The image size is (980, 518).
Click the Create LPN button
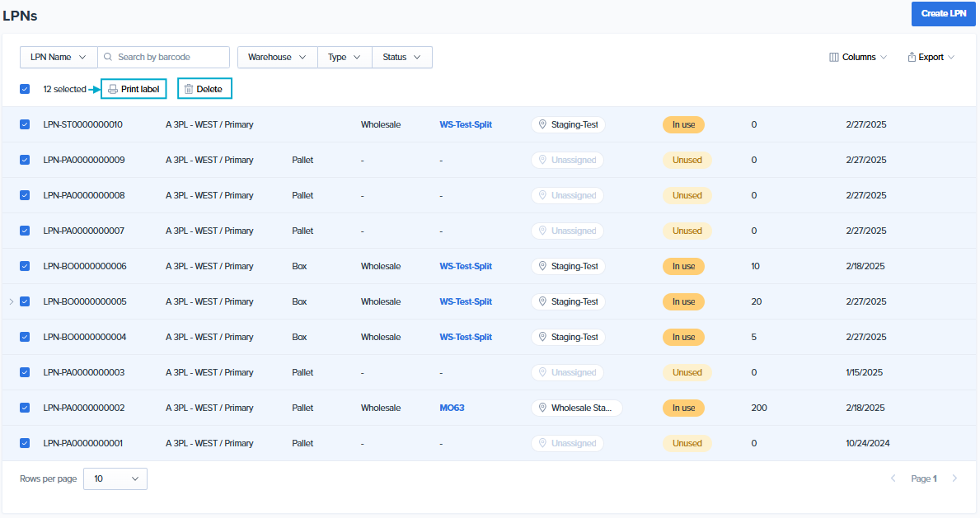click(943, 14)
